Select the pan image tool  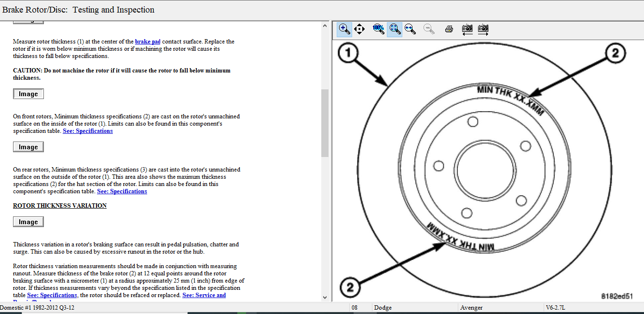(359, 29)
